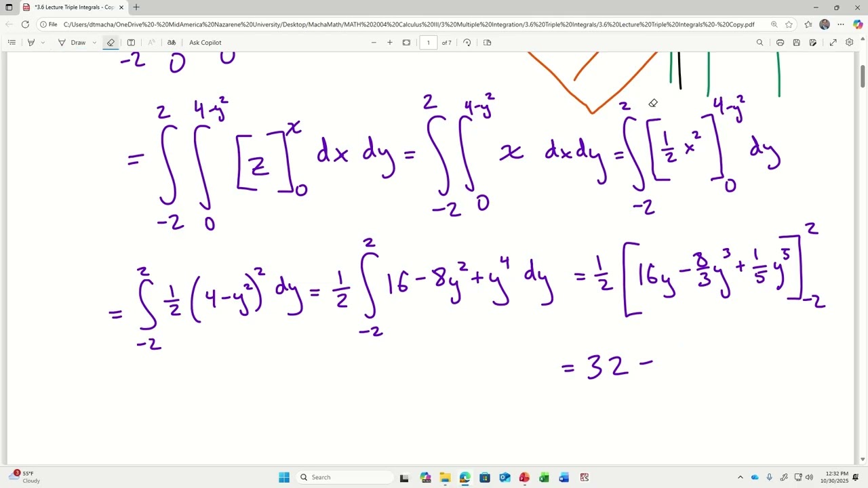This screenshot has width=868, height=488.
Task: Open a new browser tab
Action: coord(136,7)
